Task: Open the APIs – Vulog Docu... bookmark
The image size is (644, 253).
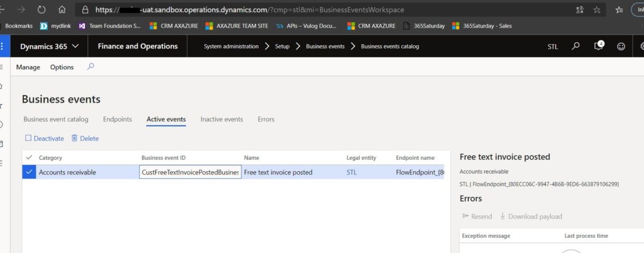Action: pos(306,26)
